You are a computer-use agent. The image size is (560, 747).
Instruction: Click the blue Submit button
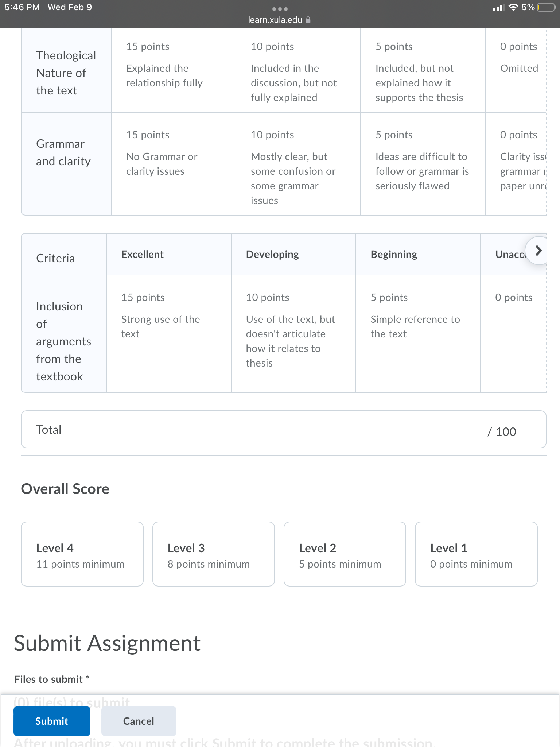point(52,721)
